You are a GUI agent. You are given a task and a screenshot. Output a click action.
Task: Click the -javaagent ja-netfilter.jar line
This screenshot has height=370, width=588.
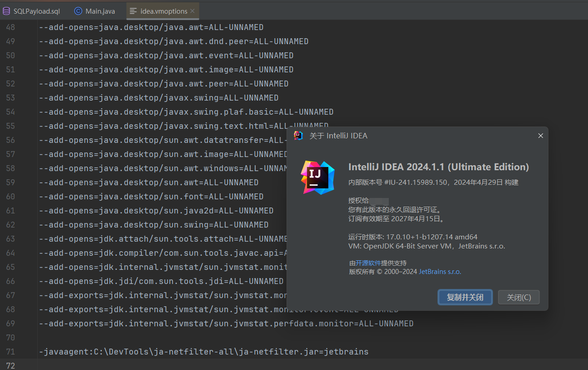coord(204,352)
